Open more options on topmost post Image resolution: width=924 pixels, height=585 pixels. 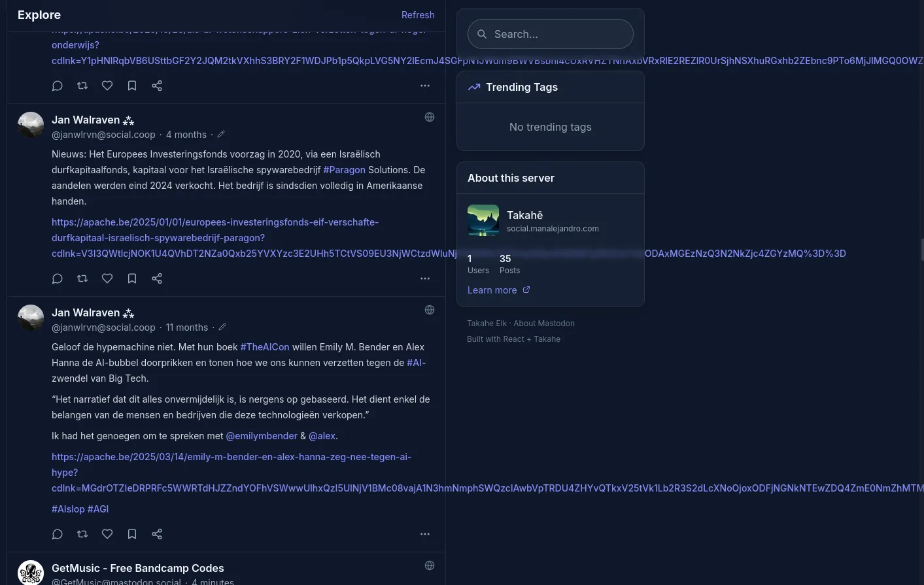click(x=425, y=86)
